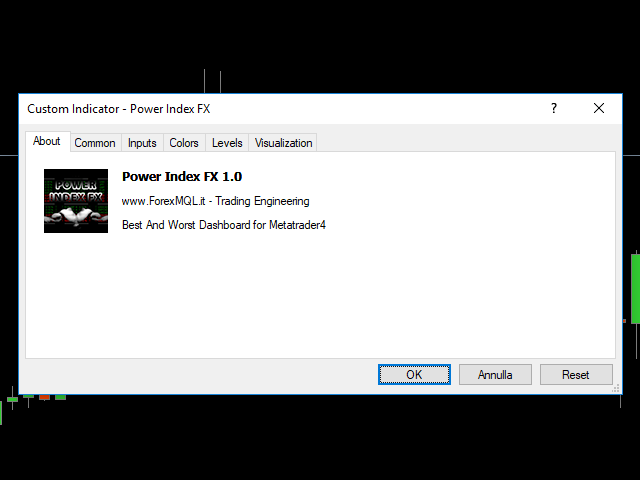The width and height of the screenshot is (640, 480).
Task: Click the red candlestick below the dialog
Action: [44, 397]
